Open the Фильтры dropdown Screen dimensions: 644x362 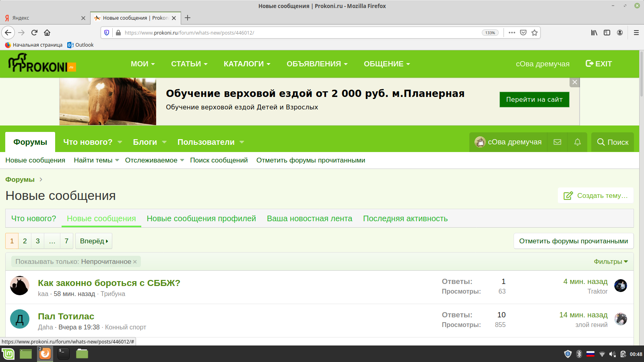point(611,261)
